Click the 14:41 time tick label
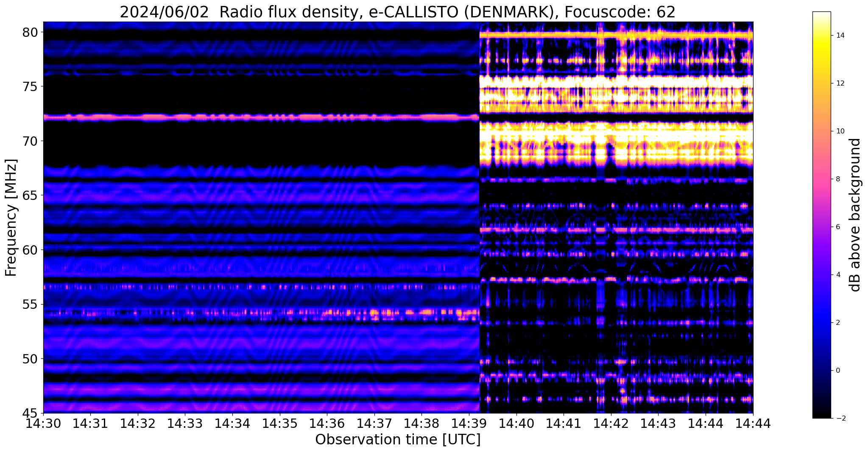868x452 pixels. (564, 423)
